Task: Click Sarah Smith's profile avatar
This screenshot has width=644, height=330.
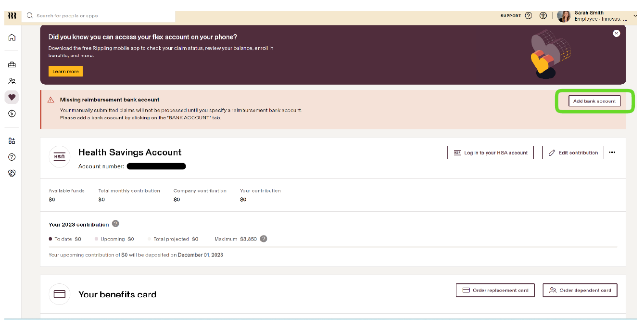Action: [564, 16]
